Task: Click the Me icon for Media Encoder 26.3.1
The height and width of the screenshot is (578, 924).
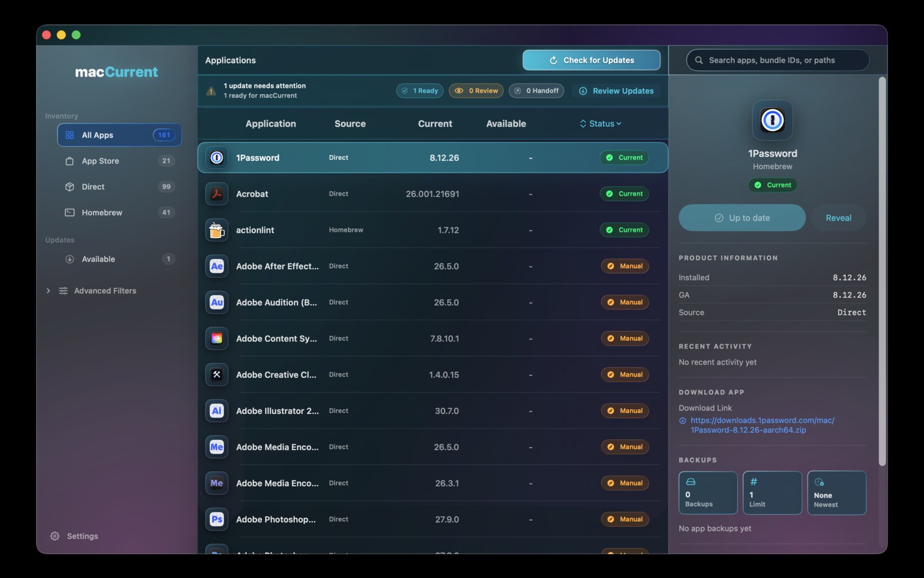Action: tap(216, 483)
